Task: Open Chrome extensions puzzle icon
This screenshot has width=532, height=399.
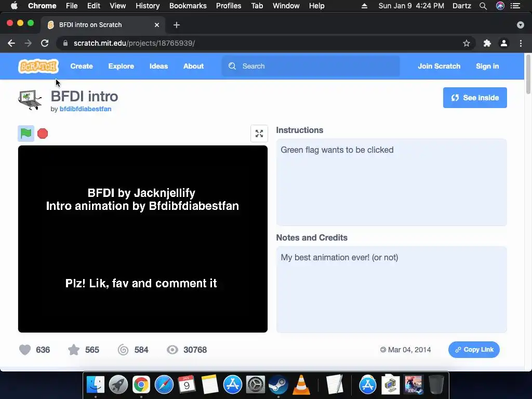Action: tap(487, 43)
